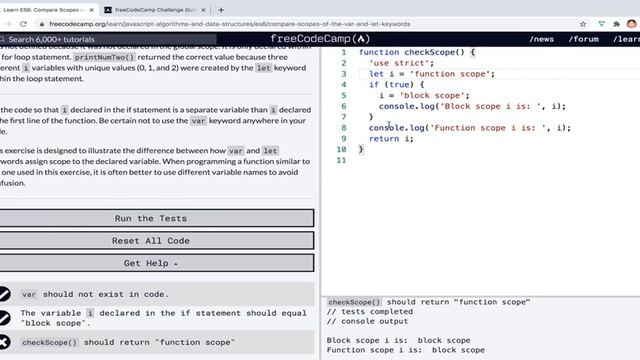
Task: Focus the Search 6,000+ tutorials field
Action: pyautogui.click(x=108, y=39)
